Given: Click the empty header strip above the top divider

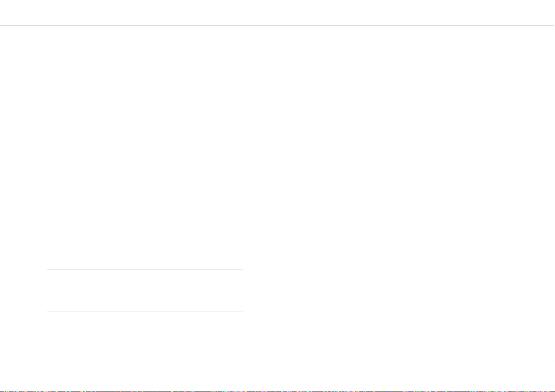Looking at the screenshot, I should [278, 13].
